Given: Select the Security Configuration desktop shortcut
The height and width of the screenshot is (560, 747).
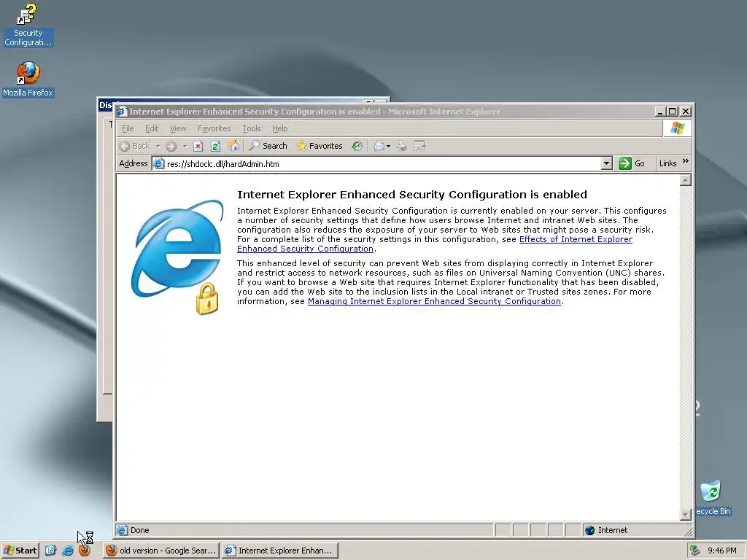Looking at the screenshot, I should point(28,26).
